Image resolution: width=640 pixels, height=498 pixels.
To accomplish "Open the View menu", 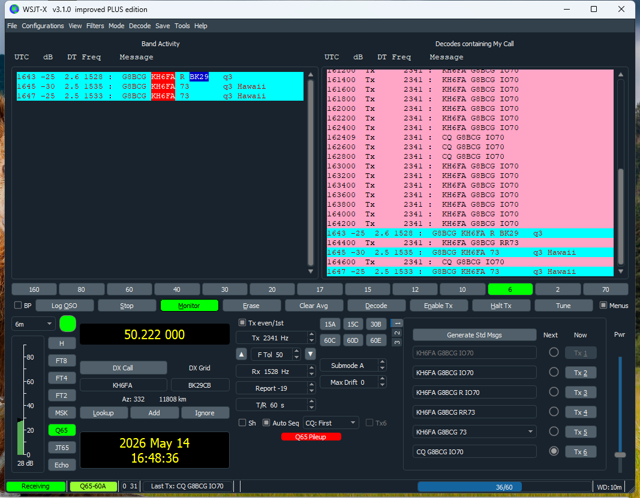I will point(75,26).
